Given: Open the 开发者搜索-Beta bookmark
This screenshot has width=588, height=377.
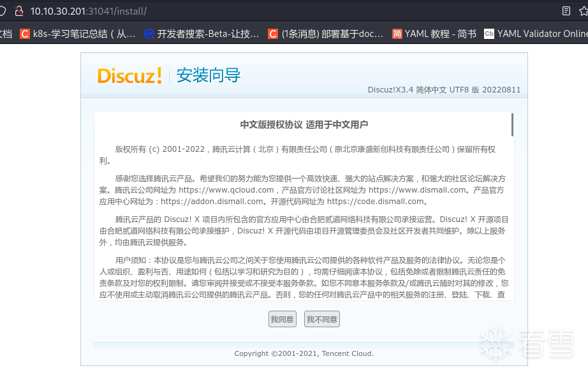Looking at the screenshot, I should click(202, 34).
